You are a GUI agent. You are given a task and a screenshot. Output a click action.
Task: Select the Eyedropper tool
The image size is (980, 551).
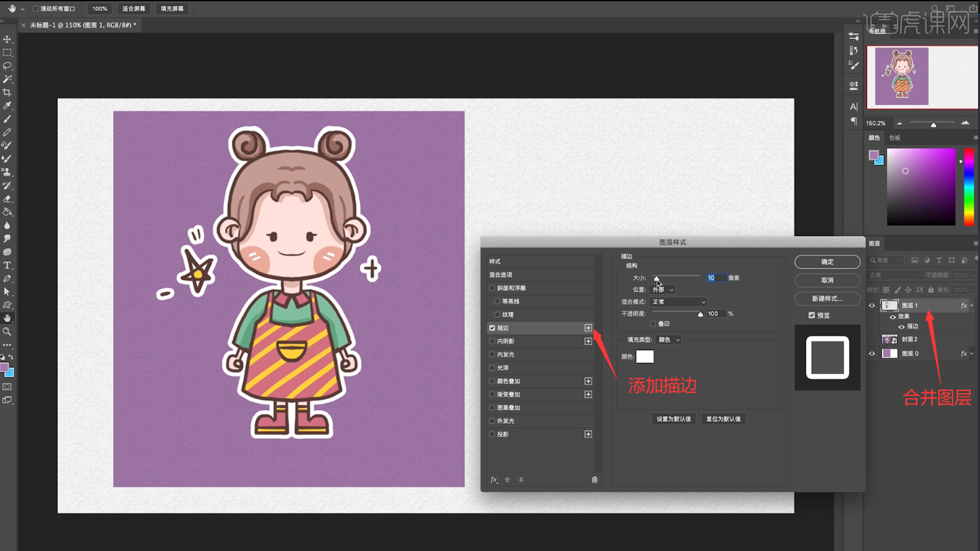[7, 106]
